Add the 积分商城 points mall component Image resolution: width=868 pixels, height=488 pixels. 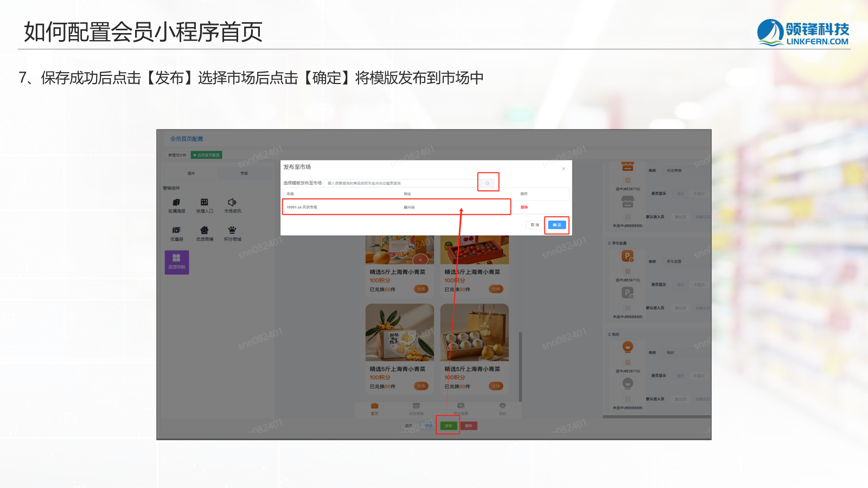(233, 234)
